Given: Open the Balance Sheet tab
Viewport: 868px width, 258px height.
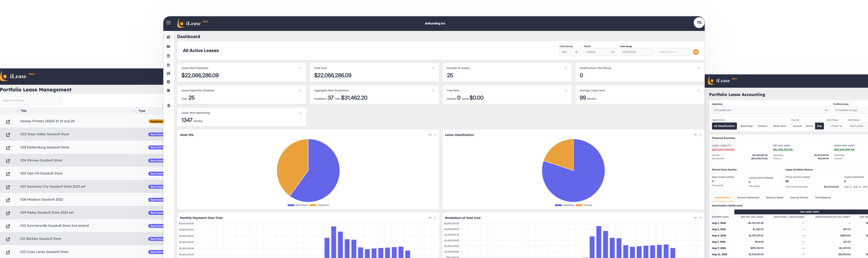Looking at the screenshot, I should [x=775, y=197].
